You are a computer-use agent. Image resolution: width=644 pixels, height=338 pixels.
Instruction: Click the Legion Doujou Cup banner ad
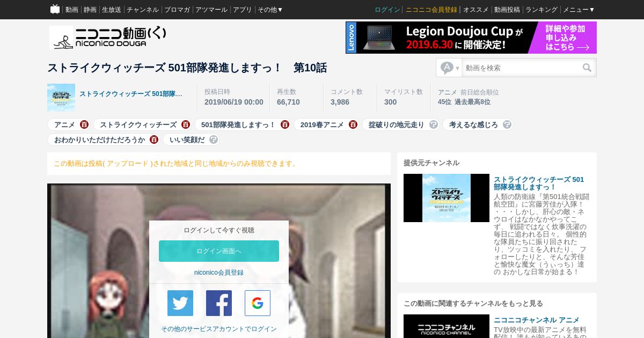471,38
